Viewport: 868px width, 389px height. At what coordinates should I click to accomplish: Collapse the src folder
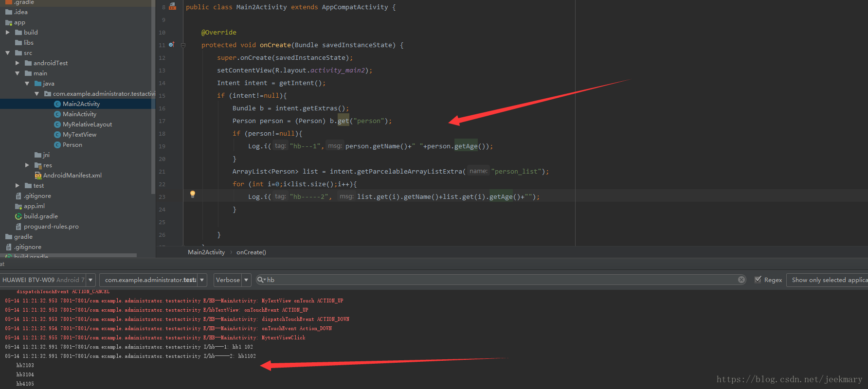[x=7, y=53]
